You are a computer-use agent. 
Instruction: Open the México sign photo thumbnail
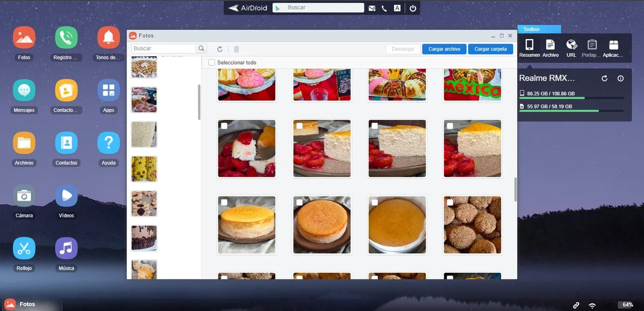472,84
